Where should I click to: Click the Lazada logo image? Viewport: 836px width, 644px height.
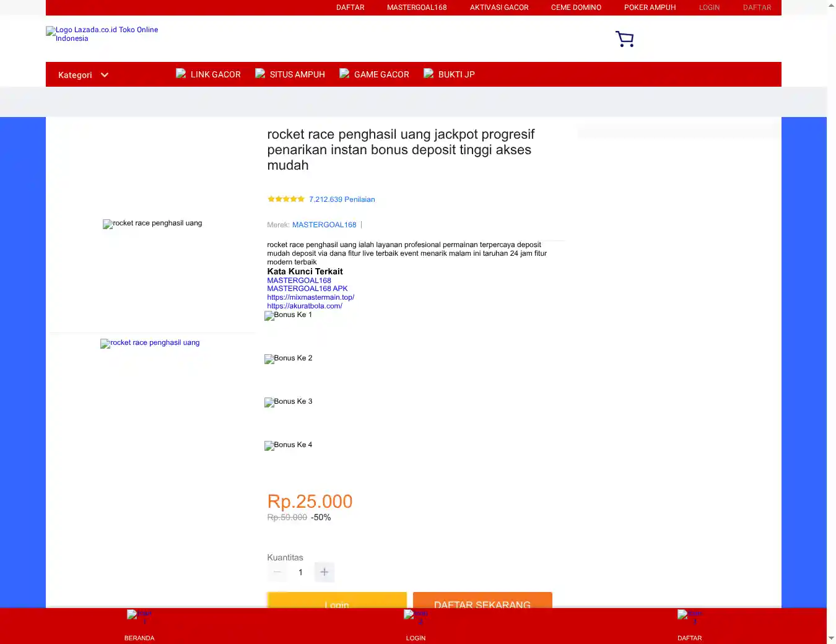pos(102,34)
